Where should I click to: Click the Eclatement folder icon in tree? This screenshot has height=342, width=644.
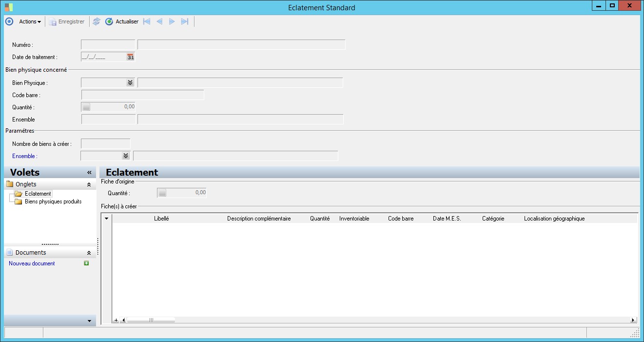(19, 194)
